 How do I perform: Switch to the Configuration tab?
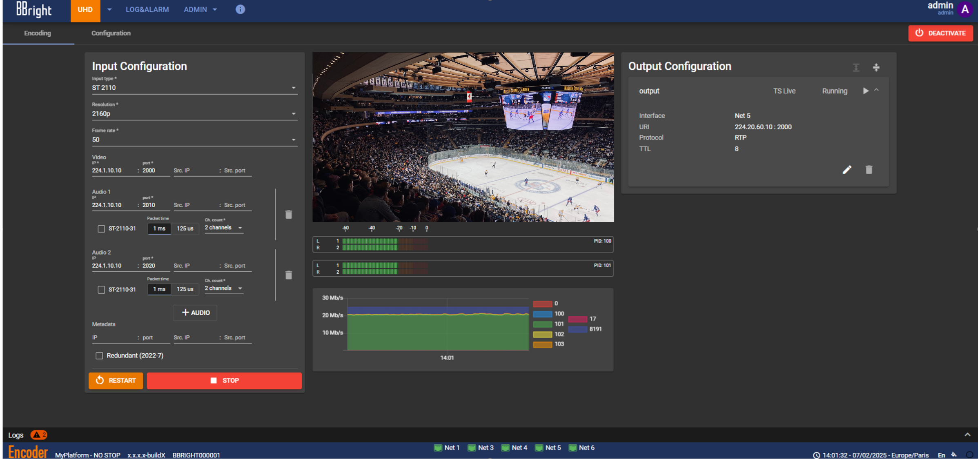(x=111, y=33)
